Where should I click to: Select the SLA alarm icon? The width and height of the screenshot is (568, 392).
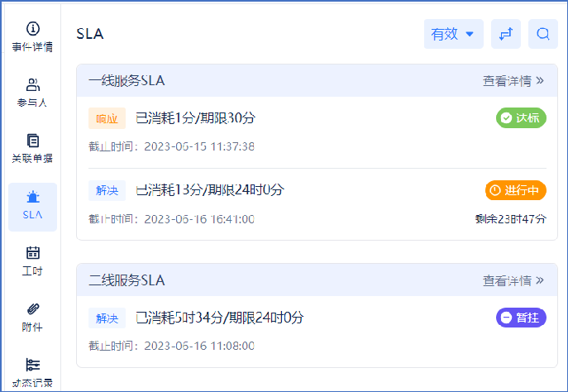click(x=33, y=197)
